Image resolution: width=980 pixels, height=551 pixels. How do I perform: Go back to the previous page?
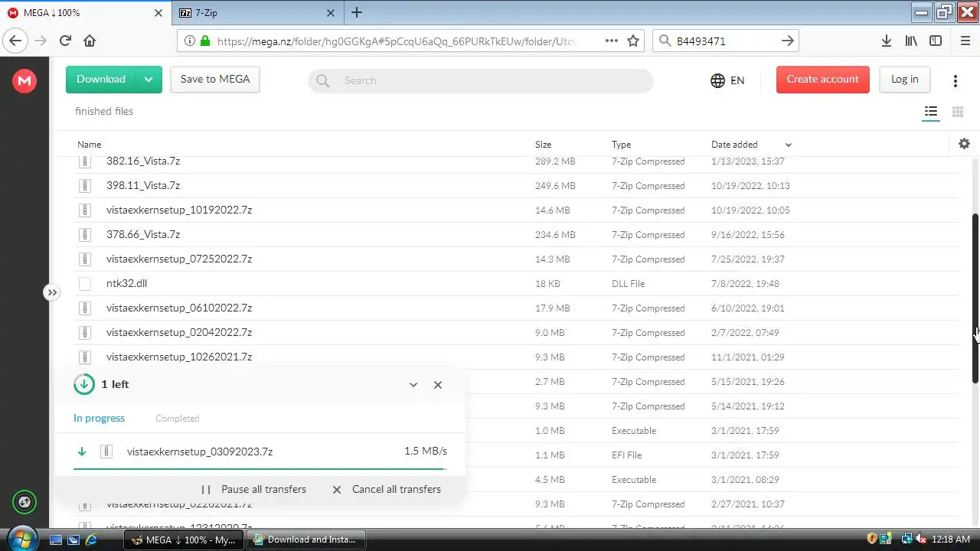pos(15,41)
